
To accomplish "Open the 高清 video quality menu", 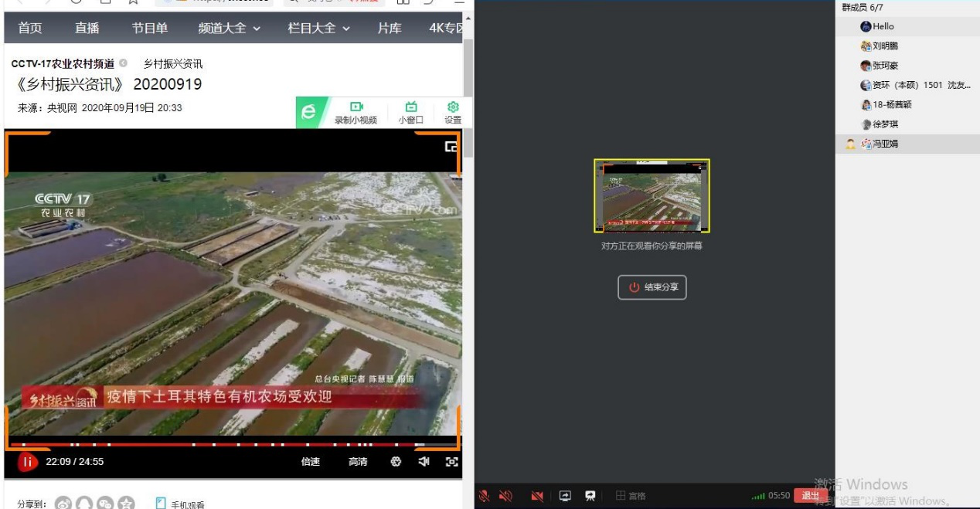I will click(x=358, y=462).
